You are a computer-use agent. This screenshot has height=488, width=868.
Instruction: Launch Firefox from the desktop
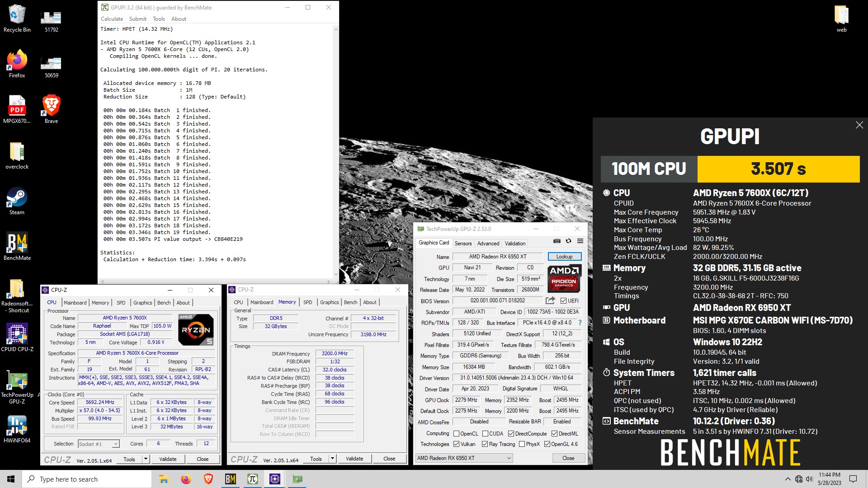click(17, 64)
